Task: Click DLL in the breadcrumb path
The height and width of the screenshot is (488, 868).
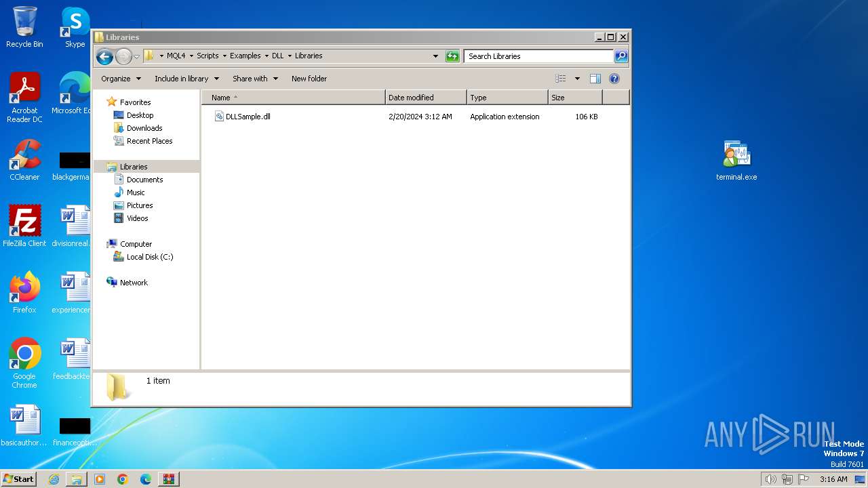Action: (277, 56)
